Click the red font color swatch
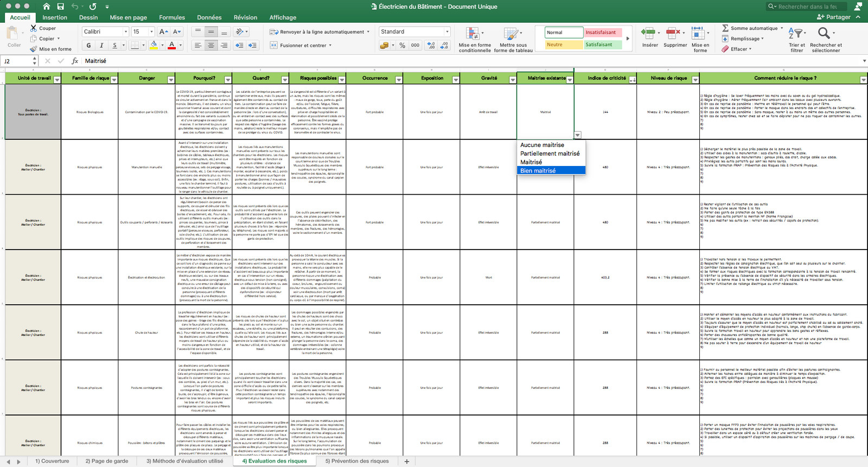This screenshot has width=868, height=467. click(x=172, y=46)
